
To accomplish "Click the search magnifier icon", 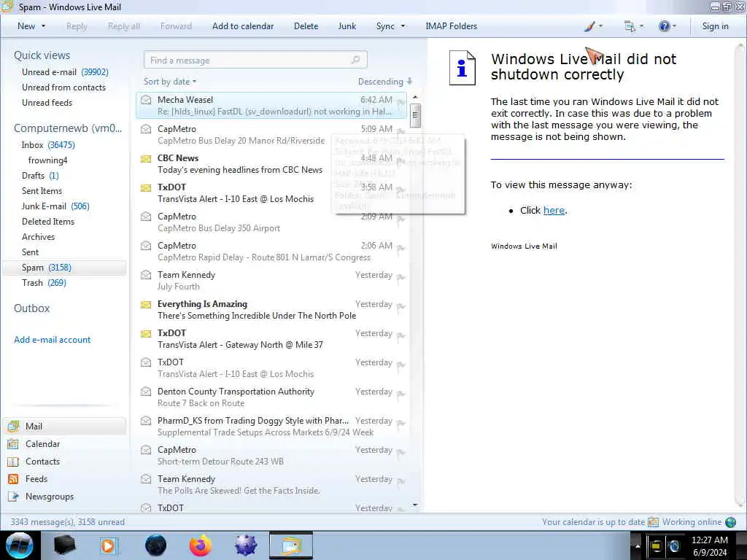I will click(x=356, y=60).
